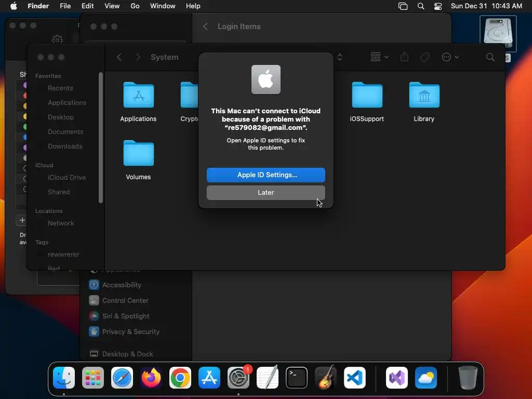Click the Finder Share toolbar icon

click(404, 57)
